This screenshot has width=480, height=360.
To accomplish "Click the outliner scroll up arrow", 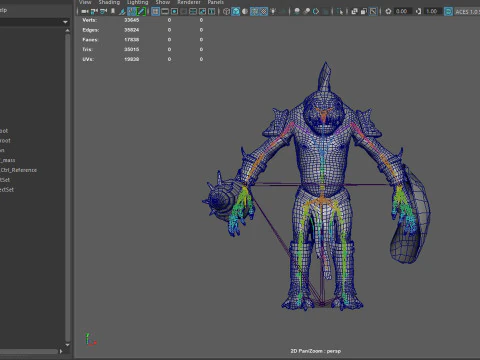I will pyautogui.click(x=68, y=31).
